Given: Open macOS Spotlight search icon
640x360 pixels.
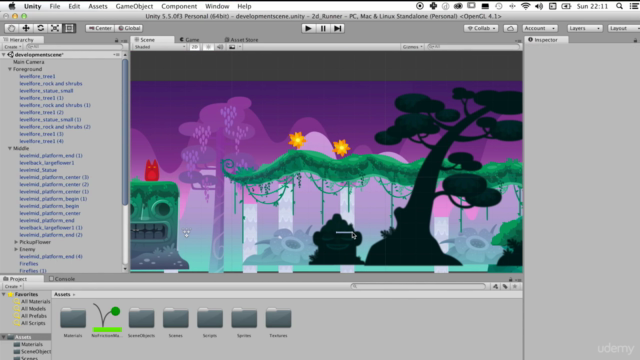Looking at the screenshot, I should 620,6.
